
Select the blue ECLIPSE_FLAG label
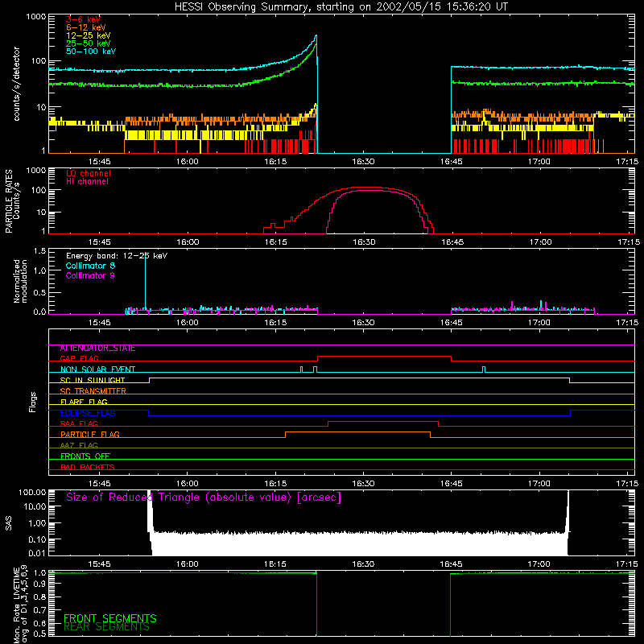click(x=88, y=413)
